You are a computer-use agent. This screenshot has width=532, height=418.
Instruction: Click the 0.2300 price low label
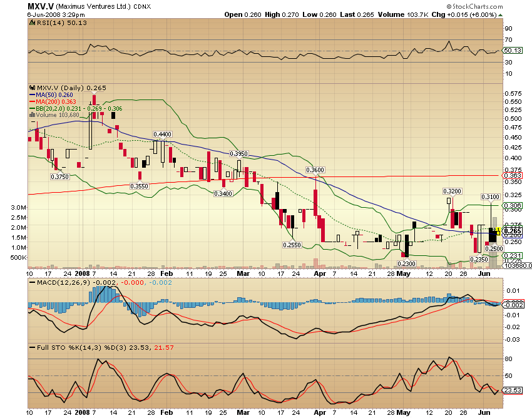[406, 263]
